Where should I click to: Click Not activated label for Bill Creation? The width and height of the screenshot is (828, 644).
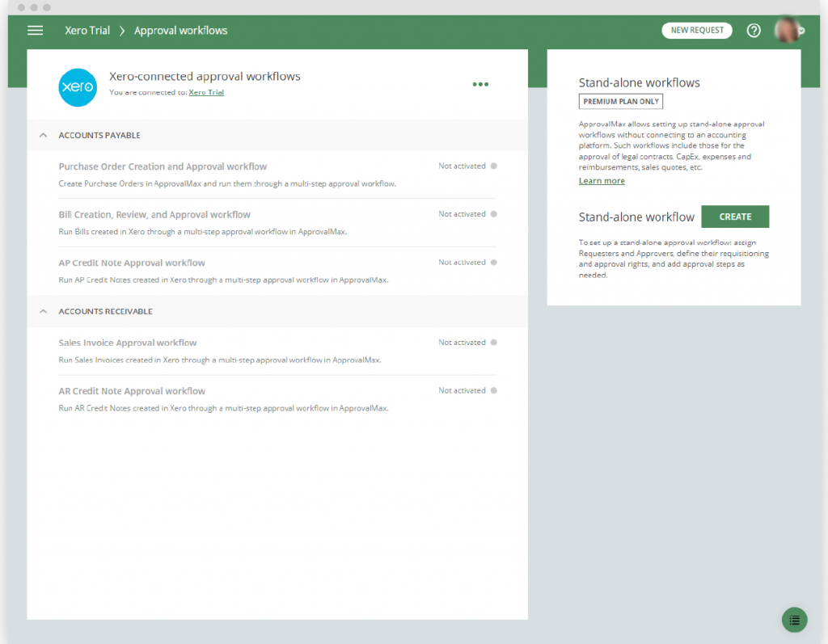pyautogui.click(x=462, y=214)
